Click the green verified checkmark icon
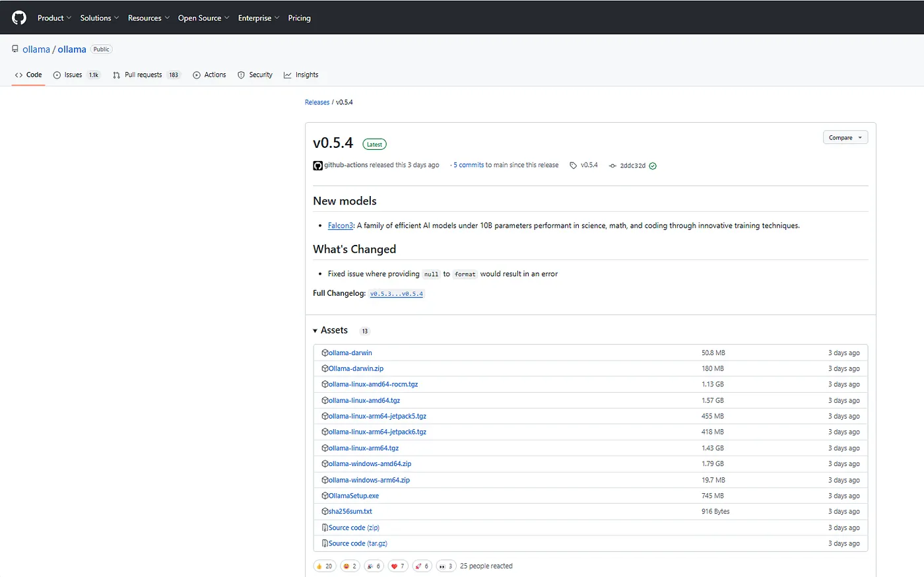This screenshot has height=577, width=924. [653, 166]
